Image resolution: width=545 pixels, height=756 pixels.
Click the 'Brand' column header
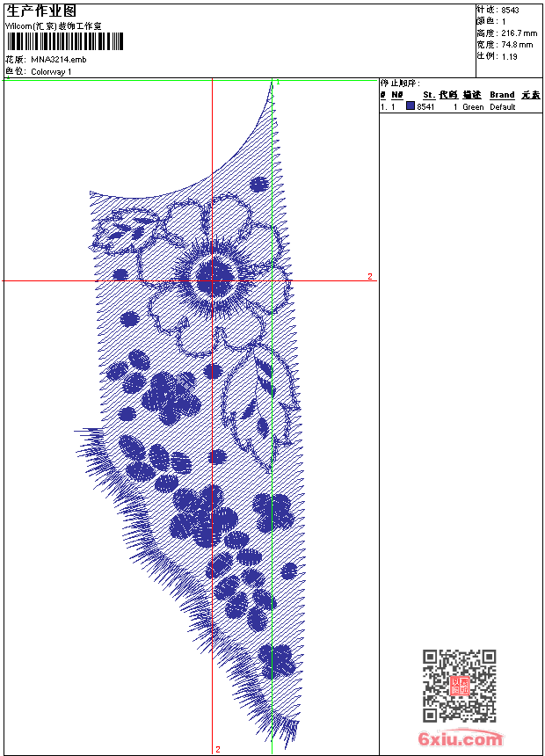502,95
